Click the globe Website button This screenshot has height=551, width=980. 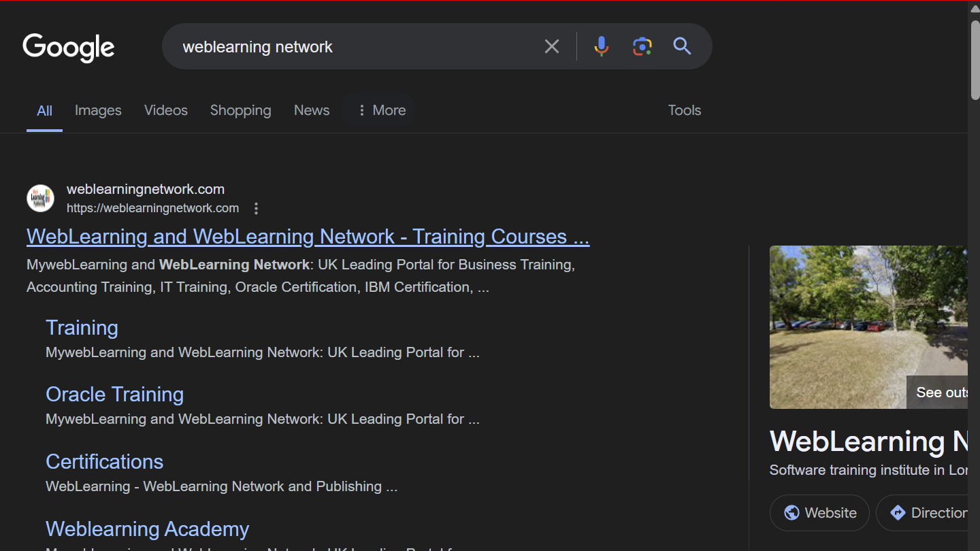pyautogui.click(x=819, y=513)
